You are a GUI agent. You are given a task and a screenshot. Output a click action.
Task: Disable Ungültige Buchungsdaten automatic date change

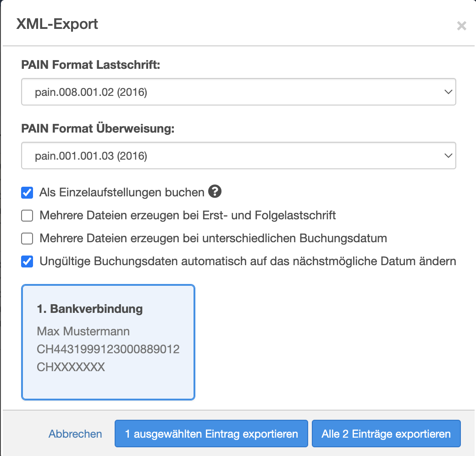[x=28, y=261]
